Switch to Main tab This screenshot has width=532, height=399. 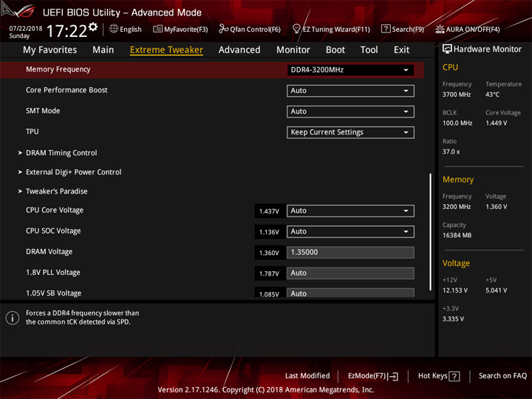coord(103,50)
